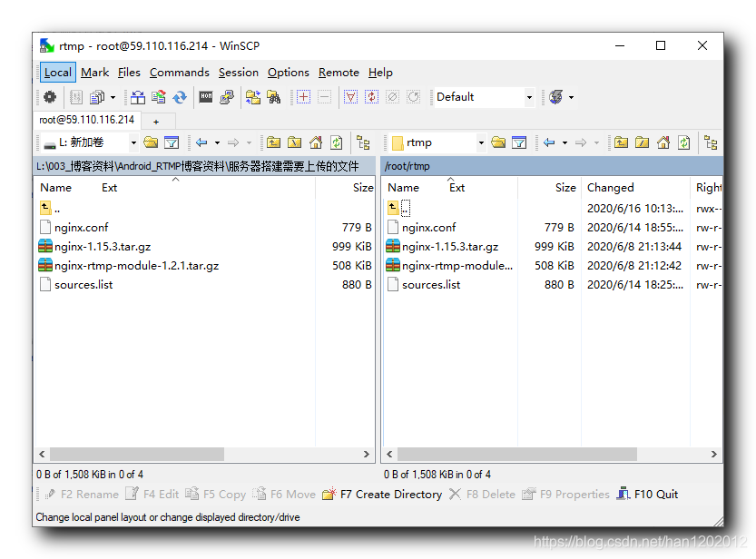The height and width of the screenshot is (559, 756).
Task: Toggle local directory tree icon
Action: click(363, 142)
